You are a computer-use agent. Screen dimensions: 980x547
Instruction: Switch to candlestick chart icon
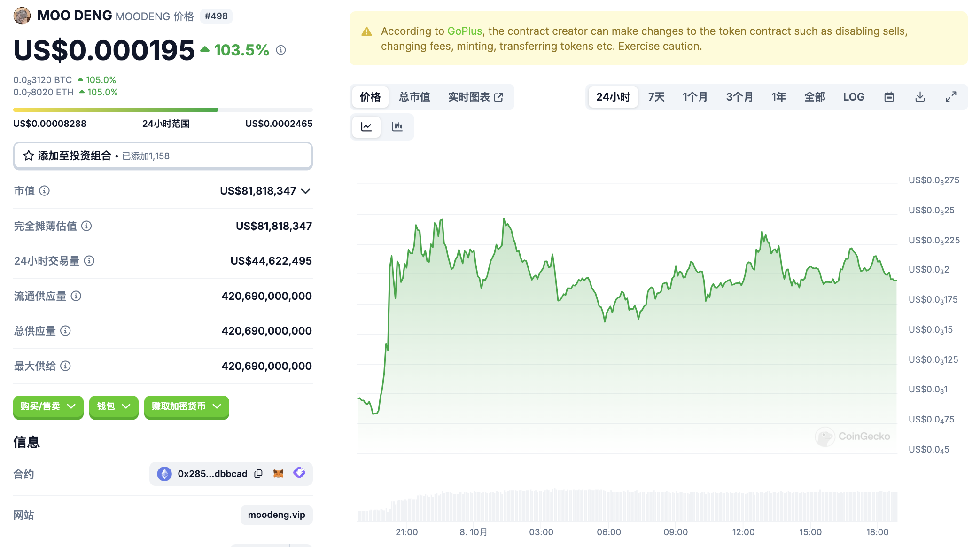[397, 127]
